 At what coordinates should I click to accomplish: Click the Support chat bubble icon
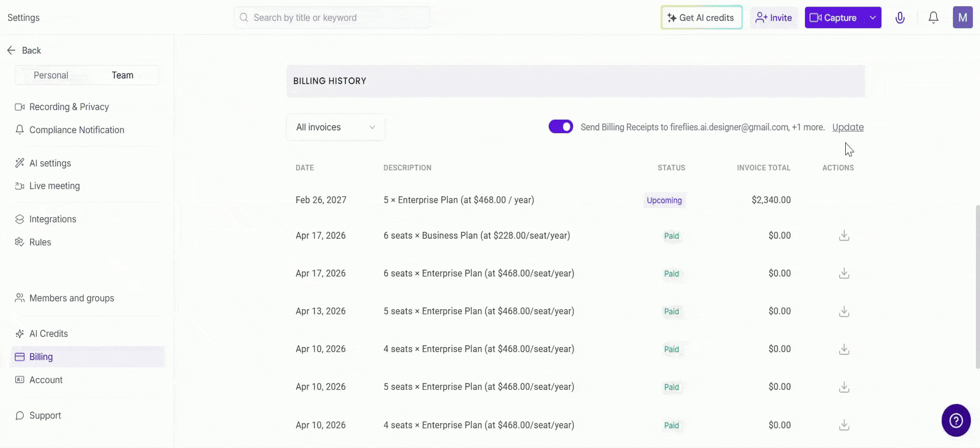click(x=19, y=415)
